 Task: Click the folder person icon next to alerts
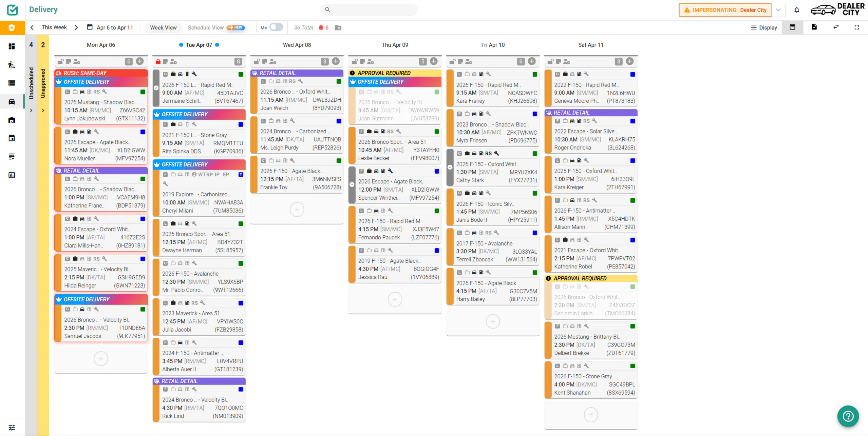(x=338, y=27)
